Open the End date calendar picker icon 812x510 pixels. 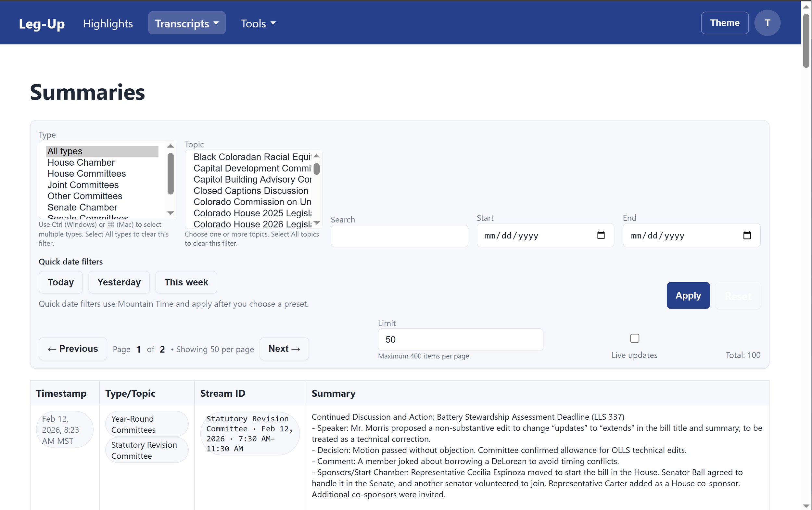pos(747,235)
